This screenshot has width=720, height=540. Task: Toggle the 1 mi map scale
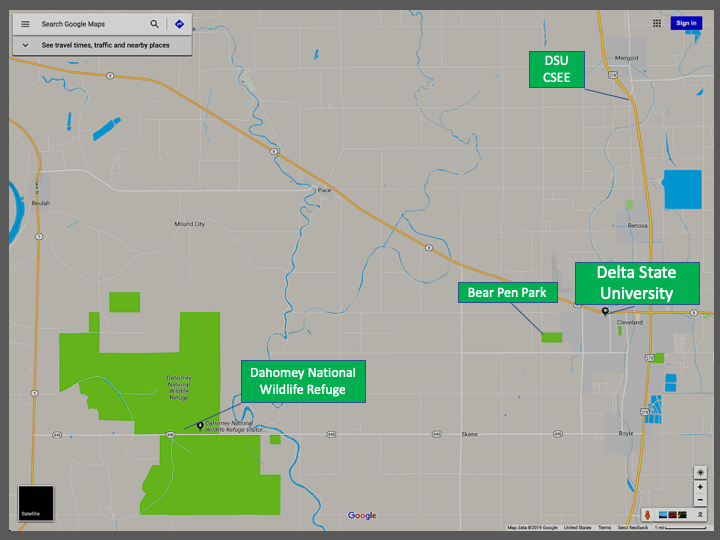(x=681, y=528)
